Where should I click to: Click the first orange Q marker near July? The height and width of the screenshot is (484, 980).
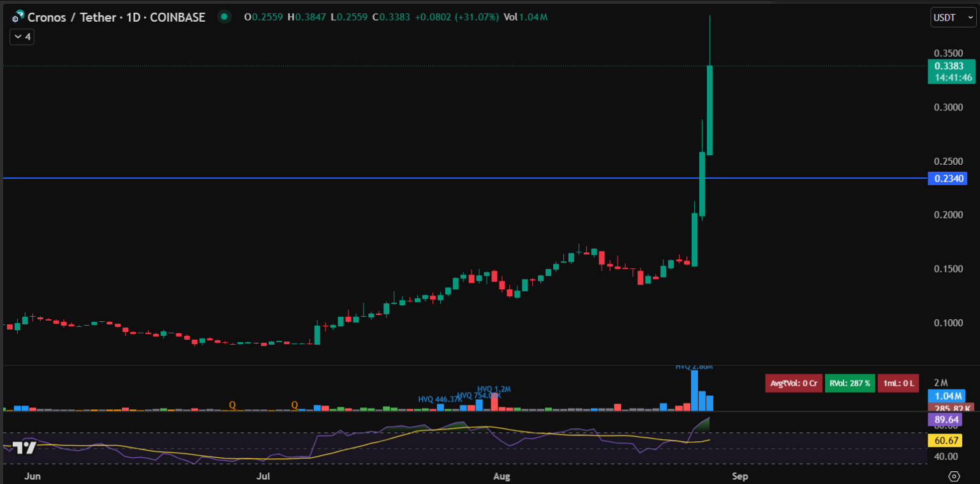point(232,405)
